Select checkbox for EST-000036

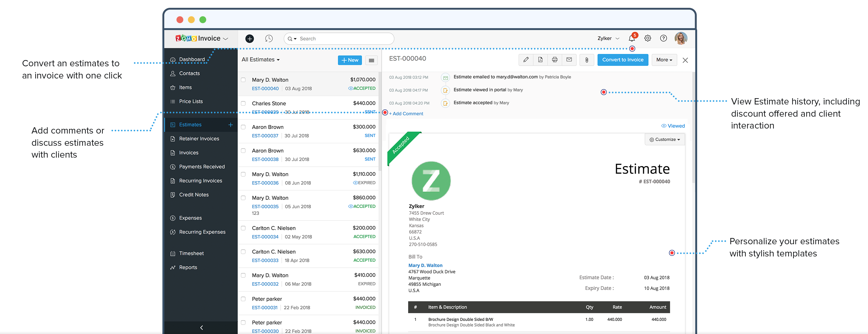coord(243,174)
